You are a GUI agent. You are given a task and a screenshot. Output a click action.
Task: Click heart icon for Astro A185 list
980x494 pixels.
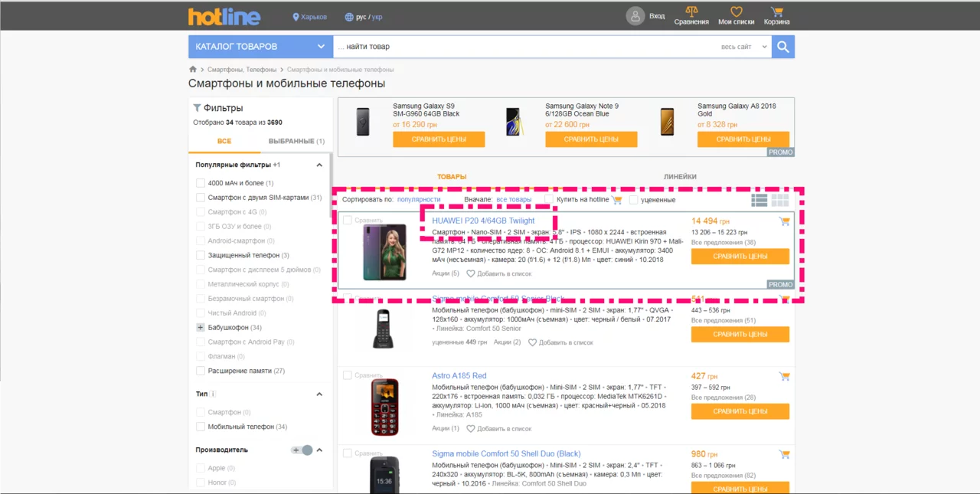[471, 429]
